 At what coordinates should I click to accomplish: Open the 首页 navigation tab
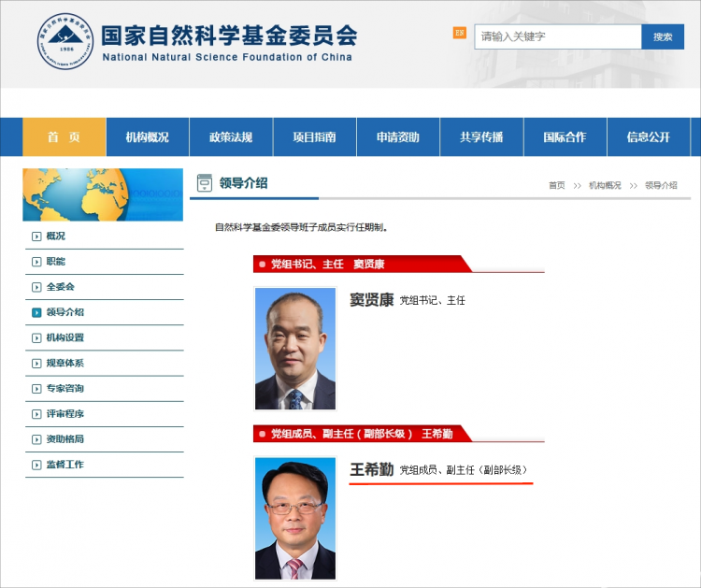[x=64, y=136]
